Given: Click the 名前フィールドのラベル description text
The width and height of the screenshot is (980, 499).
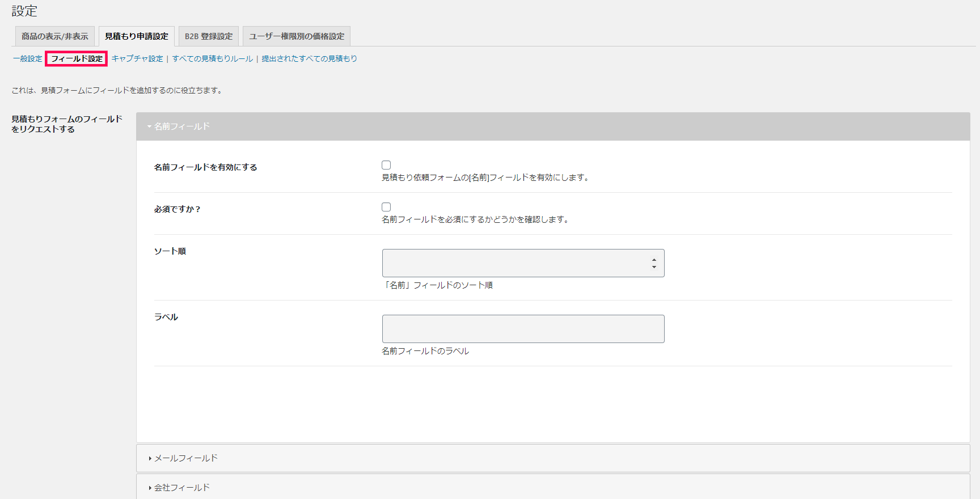Looking at the screenshot, I should [x=425, y=351].
